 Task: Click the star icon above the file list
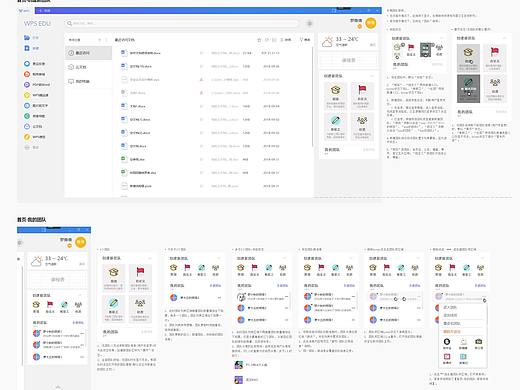(259, 40)
